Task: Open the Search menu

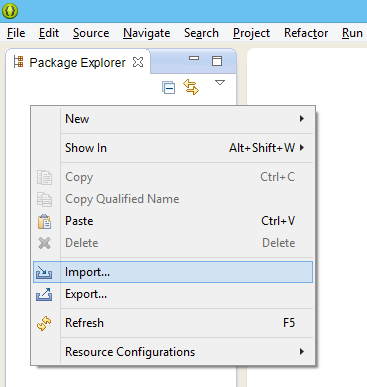Action: (201, 33)
